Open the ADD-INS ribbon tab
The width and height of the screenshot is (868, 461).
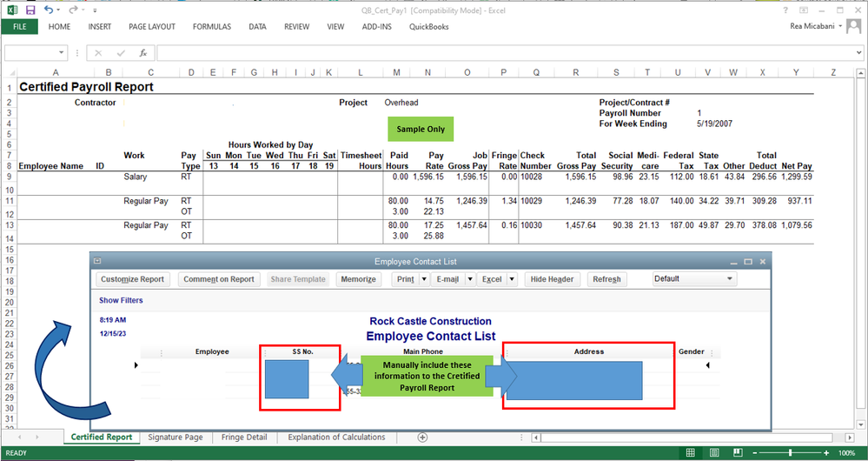[x=378, y=27]
